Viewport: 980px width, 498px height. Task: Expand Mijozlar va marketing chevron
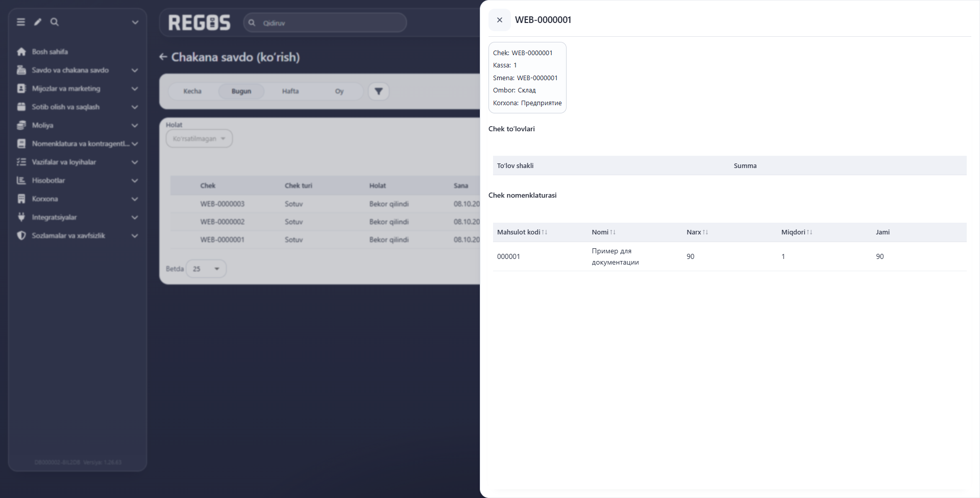click(135, 88)
